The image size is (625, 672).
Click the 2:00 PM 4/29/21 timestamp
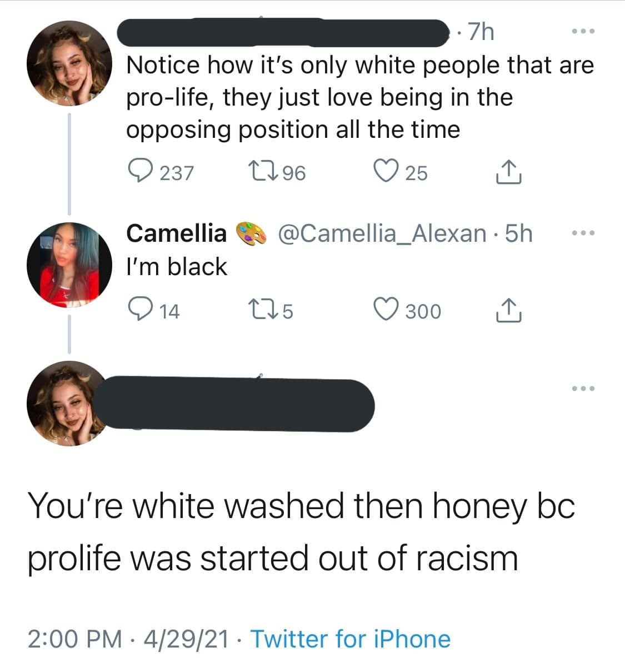click(127, 639)
